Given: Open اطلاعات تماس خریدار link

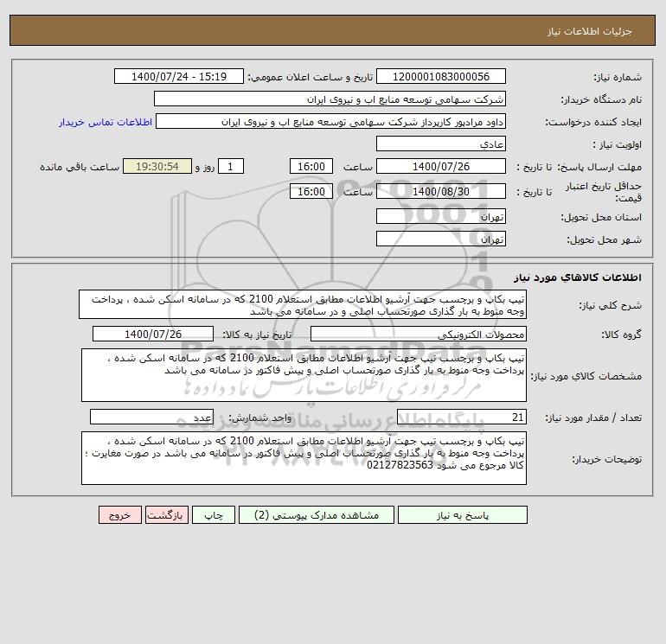Looking at the screenshot, I should [x=106, y=122].
